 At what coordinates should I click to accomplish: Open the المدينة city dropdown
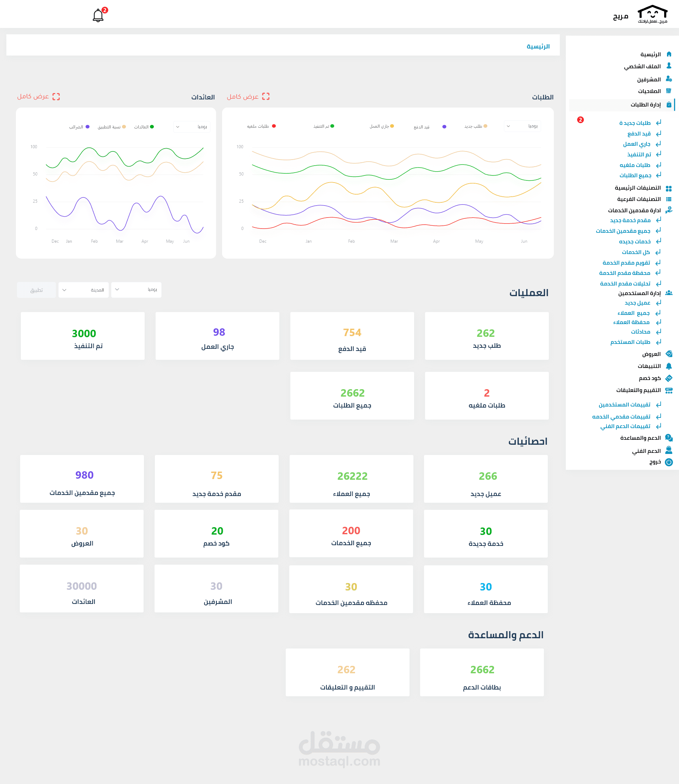(x=83, y=290)
